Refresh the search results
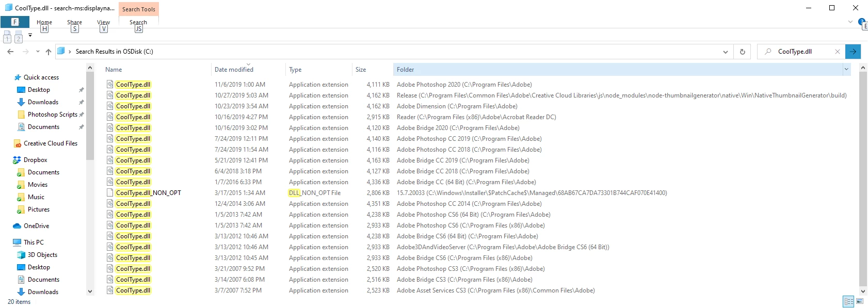The height and width of the screenshot is (308, 868). pos(743,52)
